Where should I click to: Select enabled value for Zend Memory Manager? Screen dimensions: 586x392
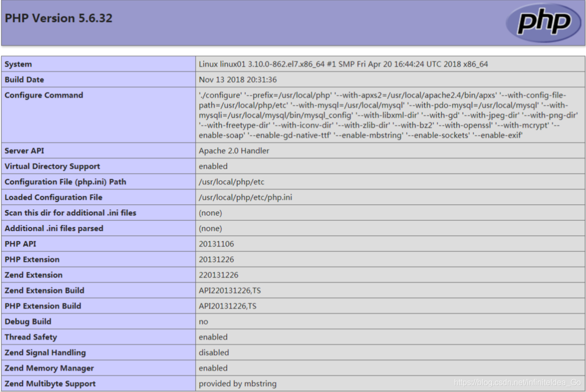[x=213, y=368]
